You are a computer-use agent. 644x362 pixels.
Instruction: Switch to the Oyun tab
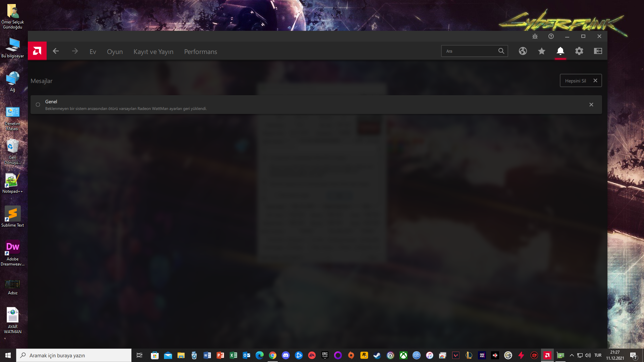pos(115,52)
